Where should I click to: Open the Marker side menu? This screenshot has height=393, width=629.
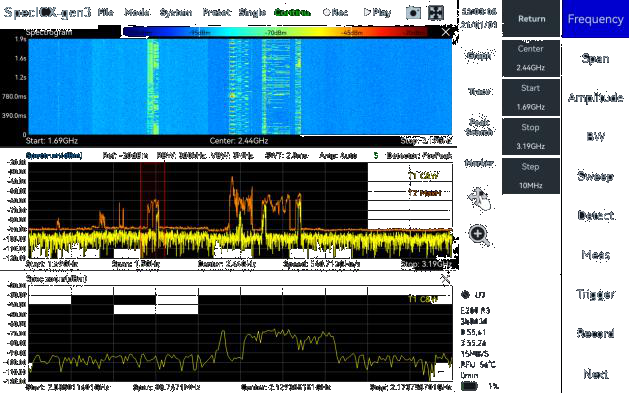(x=479, y=163)
